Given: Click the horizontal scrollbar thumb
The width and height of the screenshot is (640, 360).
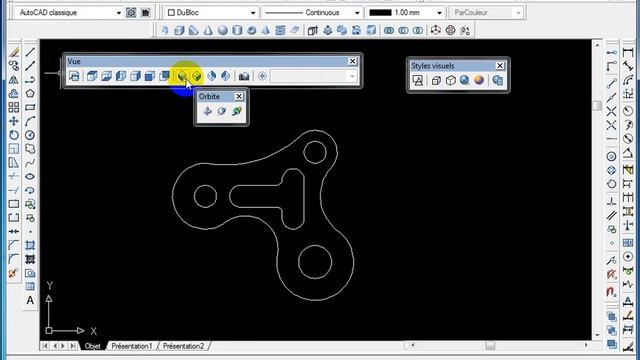Looking at the screenshot, I should coord(490,345).
